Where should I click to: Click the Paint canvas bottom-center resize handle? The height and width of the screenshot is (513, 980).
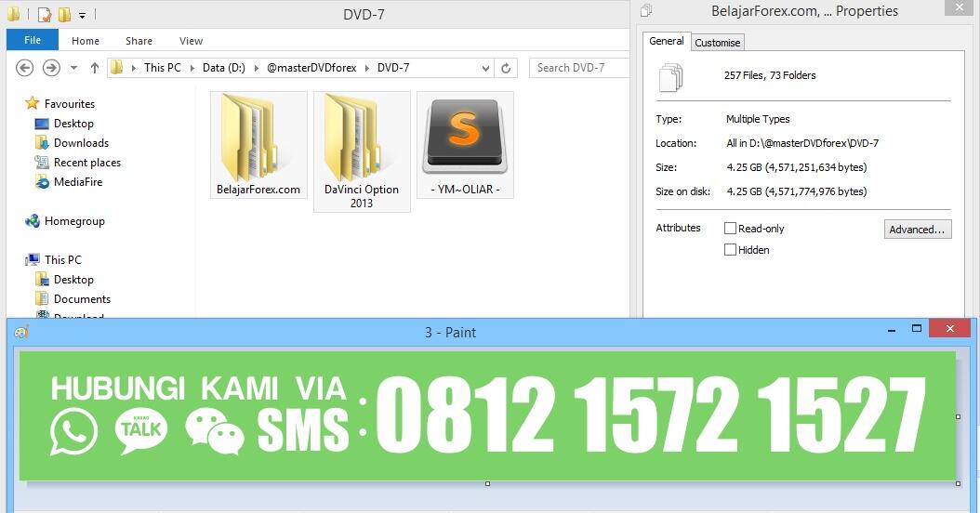[487, 483]
